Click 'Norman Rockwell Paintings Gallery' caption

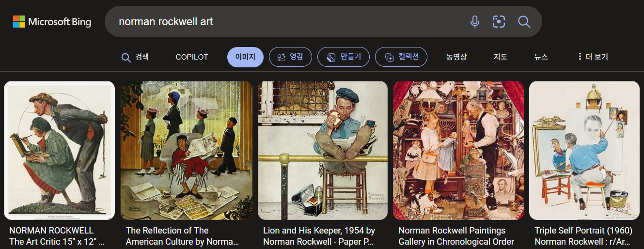tap(456, 236)
